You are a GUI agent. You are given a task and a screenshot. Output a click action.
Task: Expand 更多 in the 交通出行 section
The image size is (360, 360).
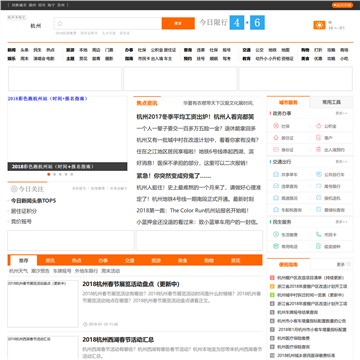[x=341, y=162]
